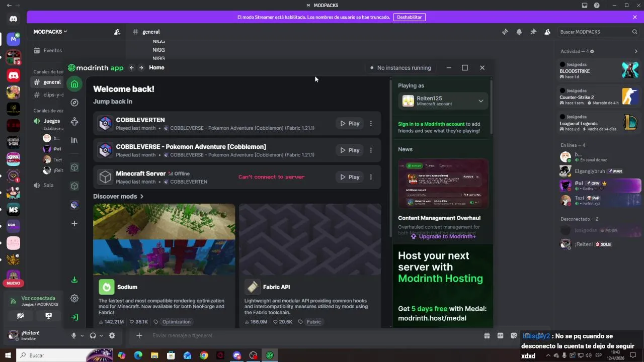
Task: Expand Discover mods section arrow
Action: click(142, 197)
